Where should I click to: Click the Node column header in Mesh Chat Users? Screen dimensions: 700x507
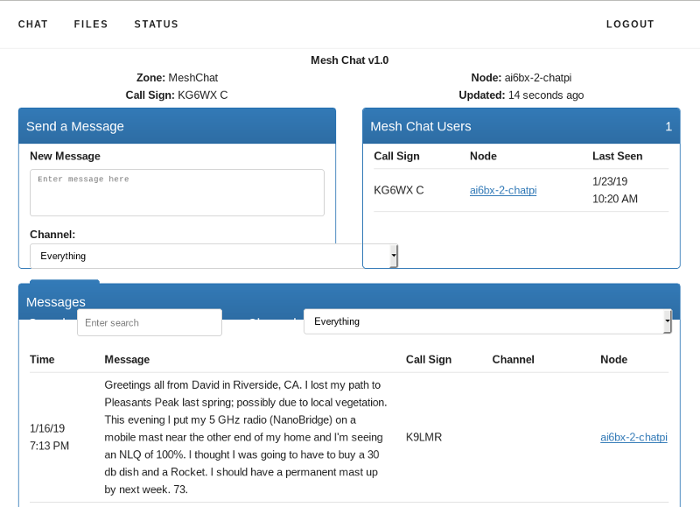483,156
